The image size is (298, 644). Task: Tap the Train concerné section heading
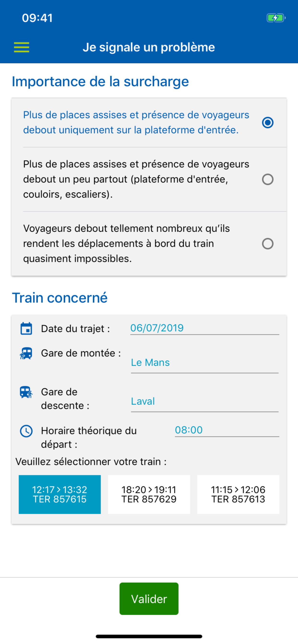coord(60,298)
